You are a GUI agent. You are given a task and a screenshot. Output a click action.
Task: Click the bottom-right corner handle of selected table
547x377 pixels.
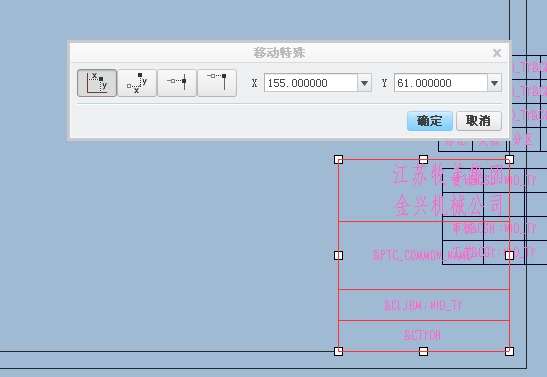(x=509, y=351)
